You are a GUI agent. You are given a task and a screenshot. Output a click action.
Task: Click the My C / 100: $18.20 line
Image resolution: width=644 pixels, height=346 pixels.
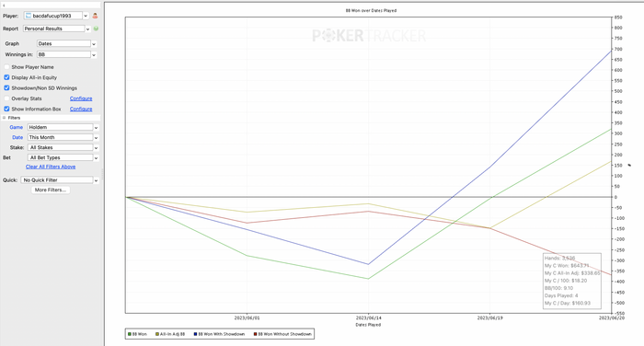tap(566, 281)
